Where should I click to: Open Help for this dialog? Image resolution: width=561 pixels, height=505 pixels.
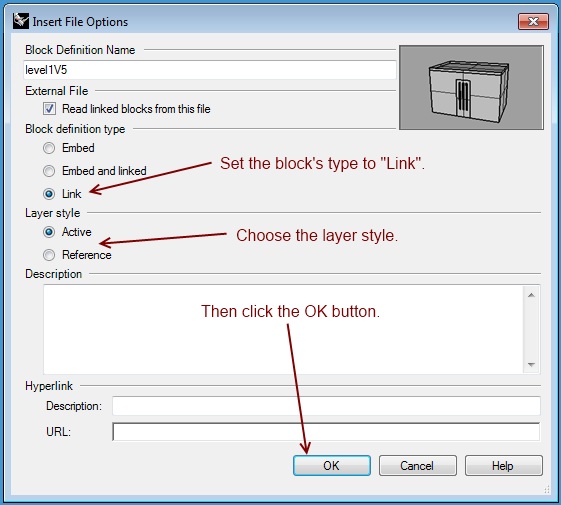coord(504,466)
